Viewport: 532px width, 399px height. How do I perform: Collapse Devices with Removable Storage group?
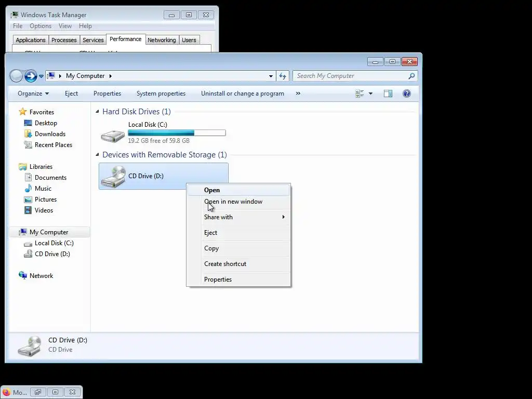(97, 154)
